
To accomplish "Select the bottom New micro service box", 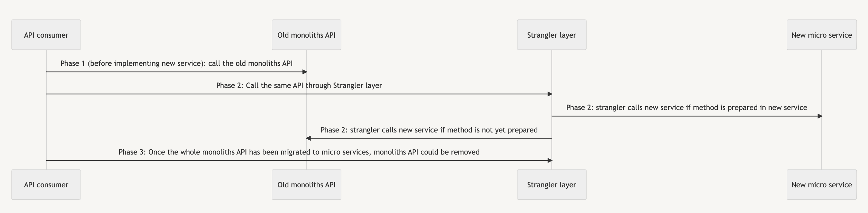I will 821,185.
